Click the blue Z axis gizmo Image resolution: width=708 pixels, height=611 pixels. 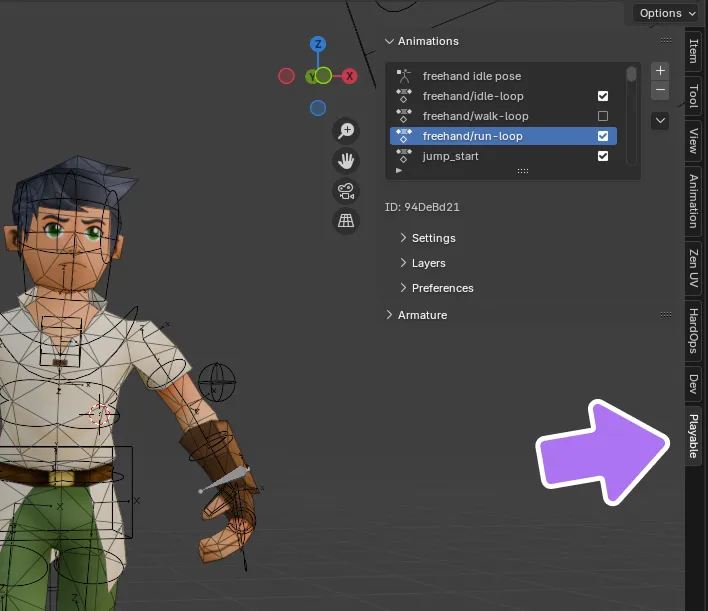pyautogui.click(x=318, y=45)
